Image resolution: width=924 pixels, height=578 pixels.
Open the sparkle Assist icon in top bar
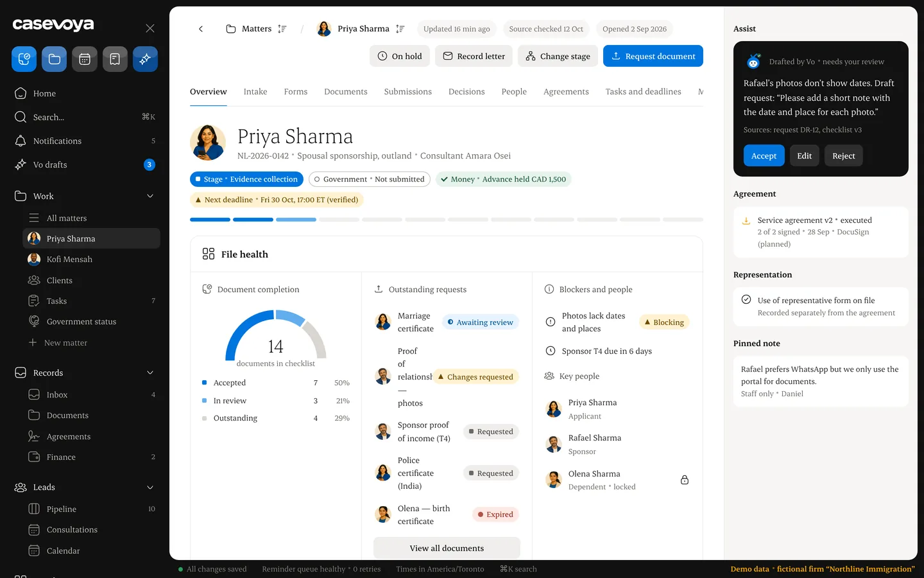[145, 59]
